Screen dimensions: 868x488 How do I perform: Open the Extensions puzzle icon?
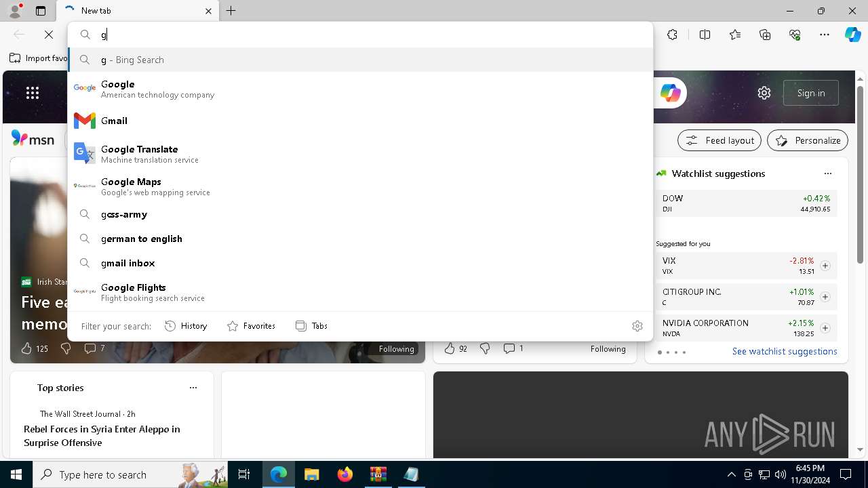pos(672,35)
